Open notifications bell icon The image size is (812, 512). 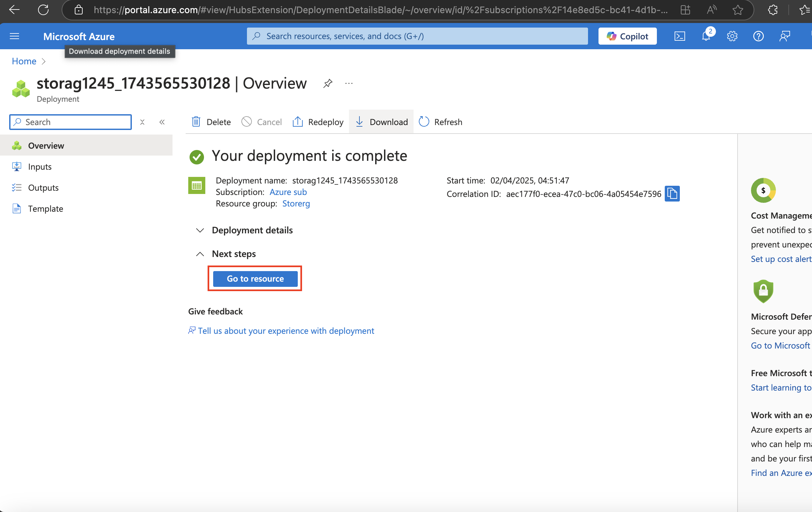(x=706, y=36)
